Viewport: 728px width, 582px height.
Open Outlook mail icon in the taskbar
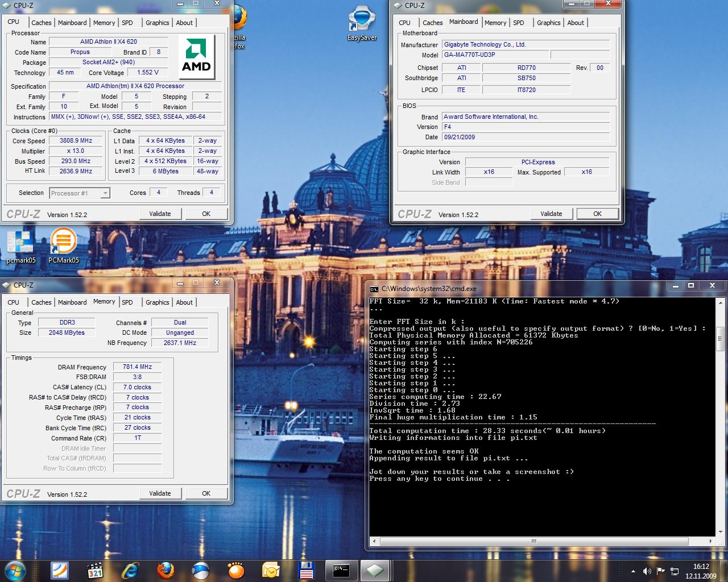pyautogui.click(x=271, y=570)
